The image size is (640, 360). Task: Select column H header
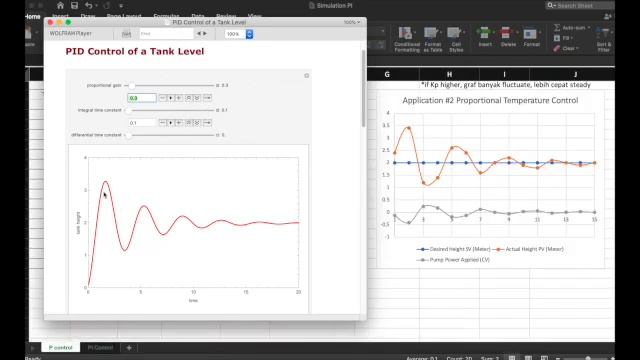pyautogui.click(x=449, y=74)
